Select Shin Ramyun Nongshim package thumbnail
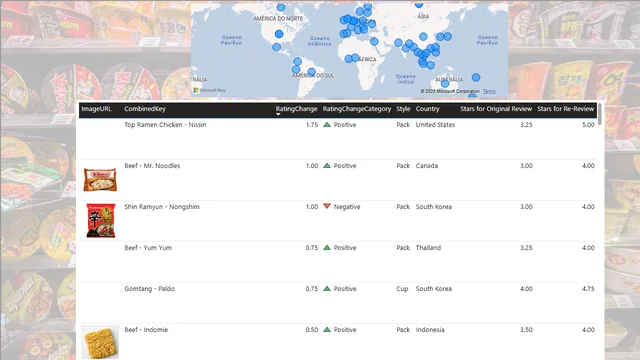The image size is (640, 360). [x=101, y=220]
